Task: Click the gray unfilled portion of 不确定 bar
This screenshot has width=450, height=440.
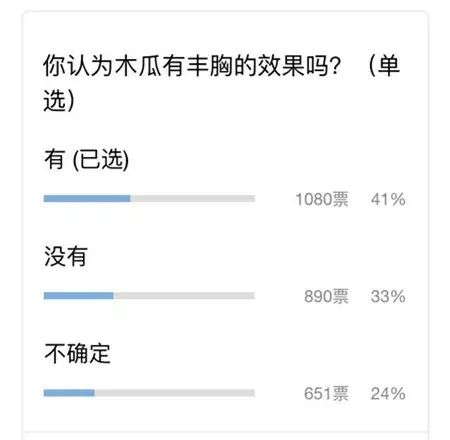Action: (175, 393)
